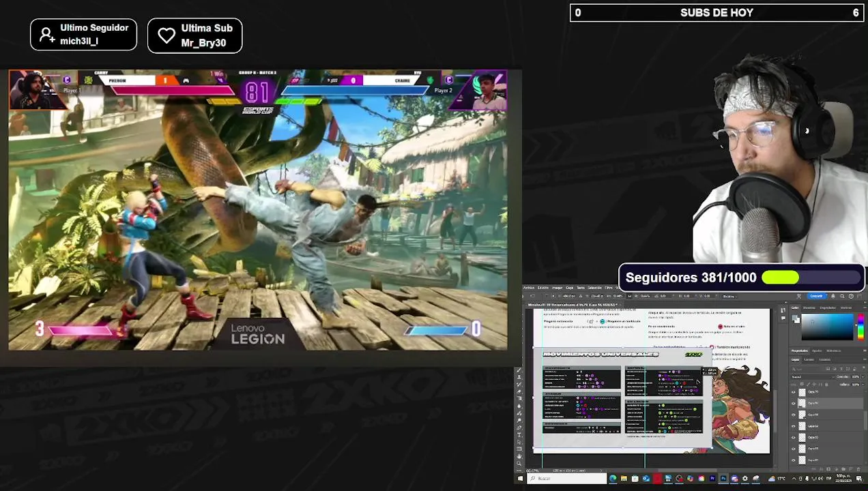Click the lower collapsed panel icon beside the Color panel
The width and height of the screenshot is (868, 491).
[783, 318]
